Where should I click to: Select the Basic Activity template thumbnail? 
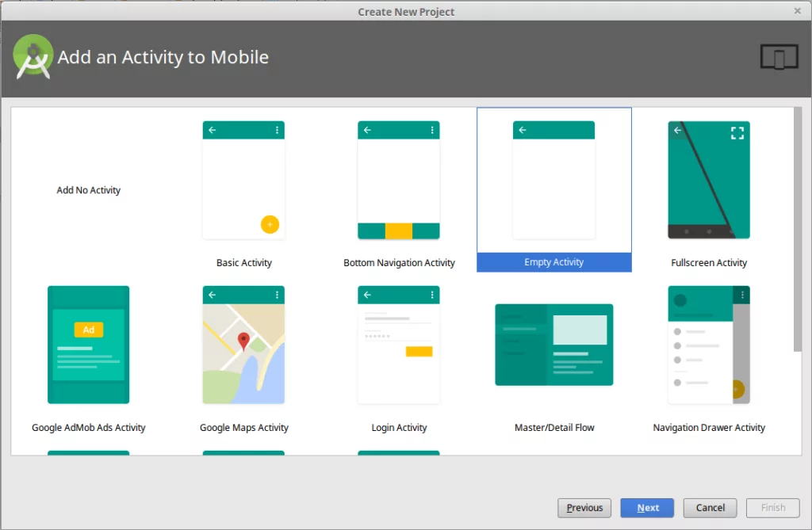tap(243, 181)
